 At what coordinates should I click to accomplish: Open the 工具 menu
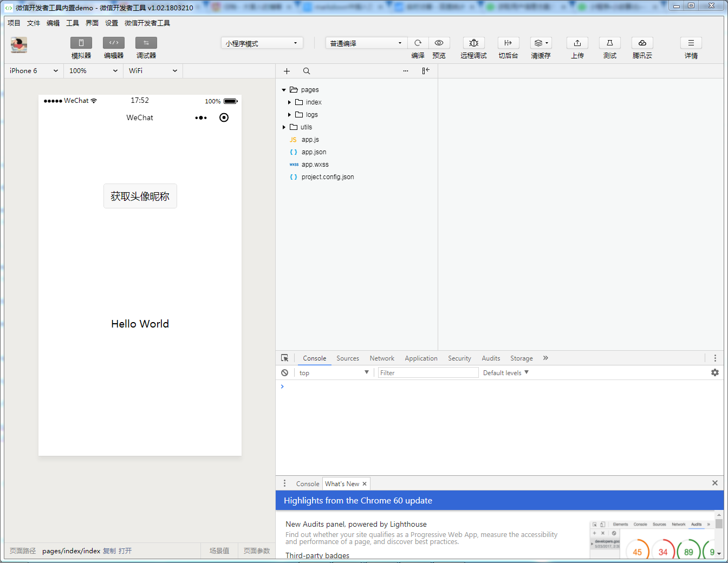click(x=73, y=23)
